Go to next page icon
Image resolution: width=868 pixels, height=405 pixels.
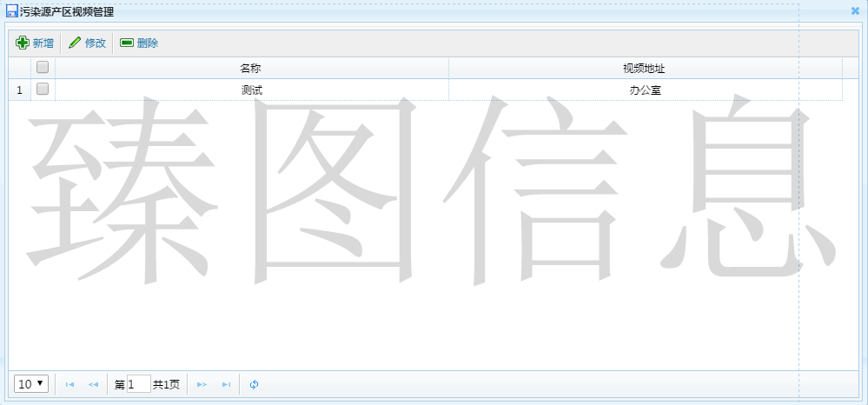tap(202, 384)
